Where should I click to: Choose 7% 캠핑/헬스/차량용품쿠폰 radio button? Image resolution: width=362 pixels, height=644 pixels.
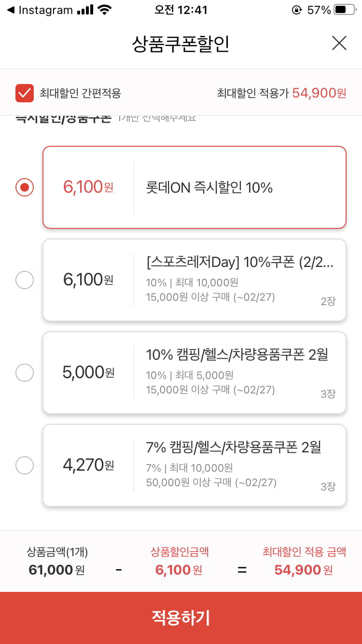pyautogui.click(x=25, y=465)
